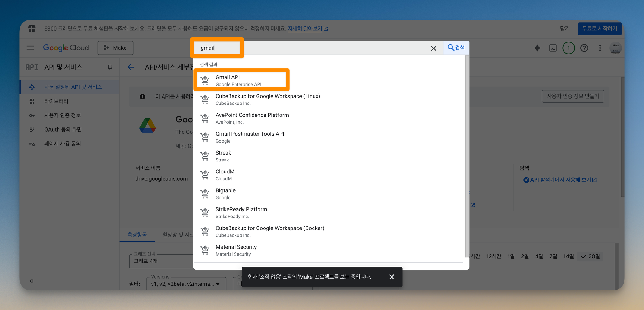Select the 4일 time range
644x310 pixels.
pos(539,256)
